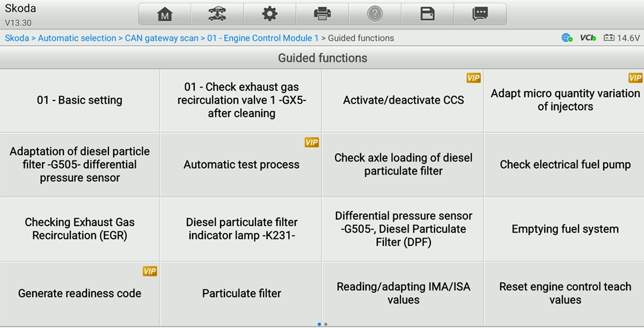Open the vehicle swap icon in the toolbar
The image size is (644, 328).
[217, 14]
